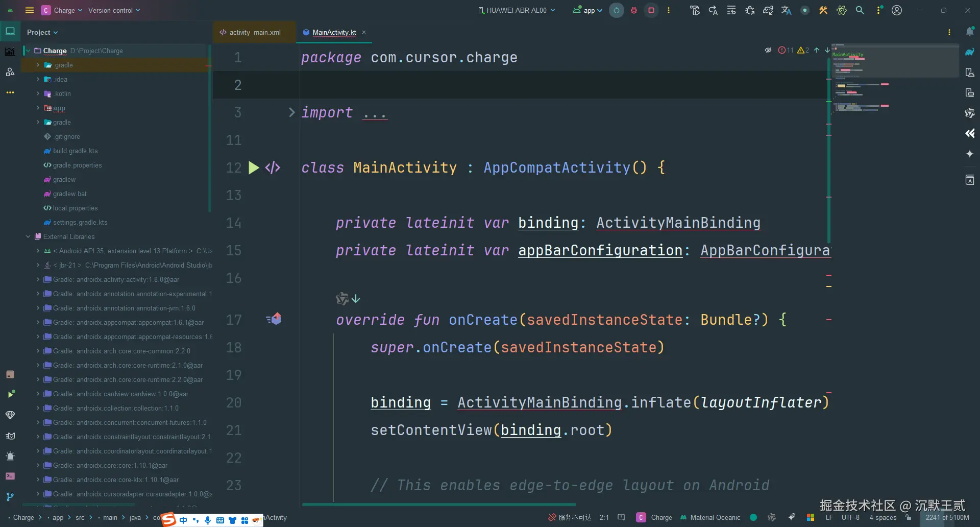The image size is (980, 527).
Task: Rerun the app with the circular arrow
Action: click(617, 10)
